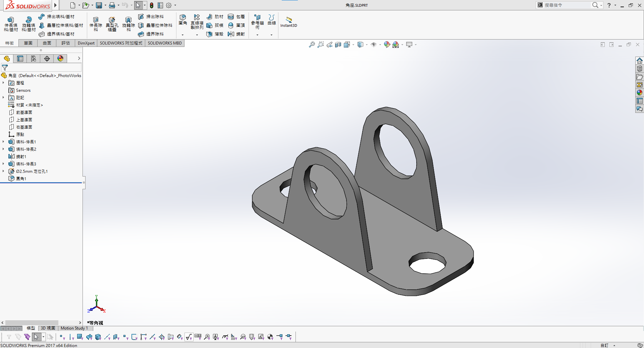644x348 pixels.
Task: Expand the 填料-伸長3 feature node
Action: click(x=3, y=164)
